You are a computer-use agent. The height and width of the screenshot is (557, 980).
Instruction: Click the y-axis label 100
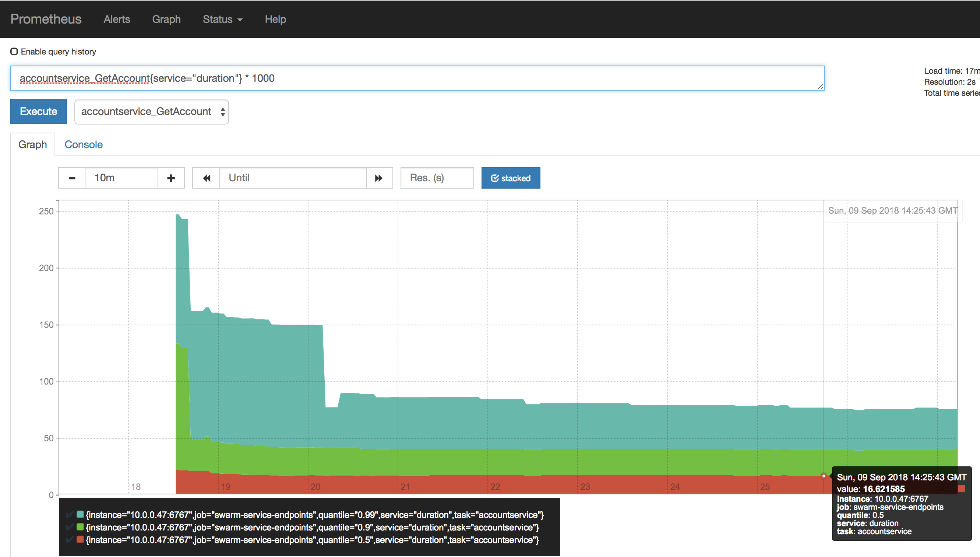46,381
